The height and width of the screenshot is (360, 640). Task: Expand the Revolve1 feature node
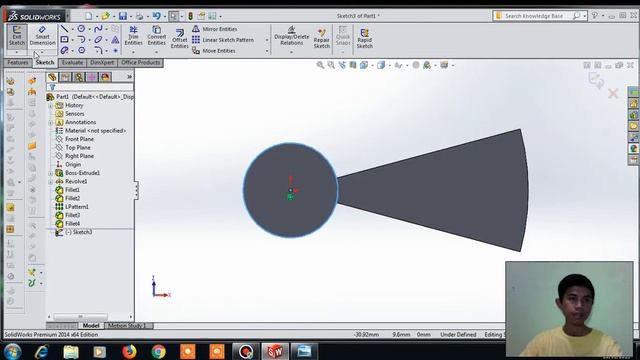(x=51, y=182)
